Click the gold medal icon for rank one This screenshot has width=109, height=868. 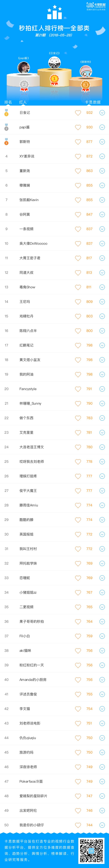pyautogui.click(x=6, y=113)
